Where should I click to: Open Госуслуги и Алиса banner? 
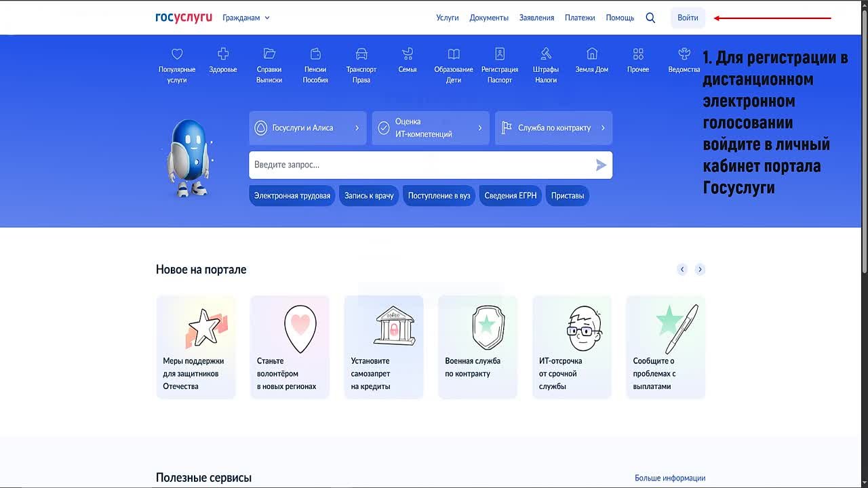(308, 127)
